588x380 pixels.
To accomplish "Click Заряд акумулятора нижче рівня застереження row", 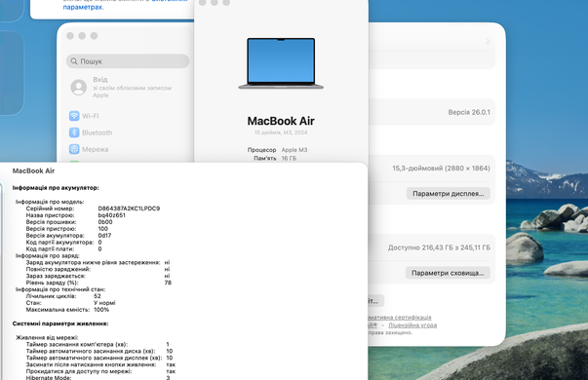I will 98,262.
